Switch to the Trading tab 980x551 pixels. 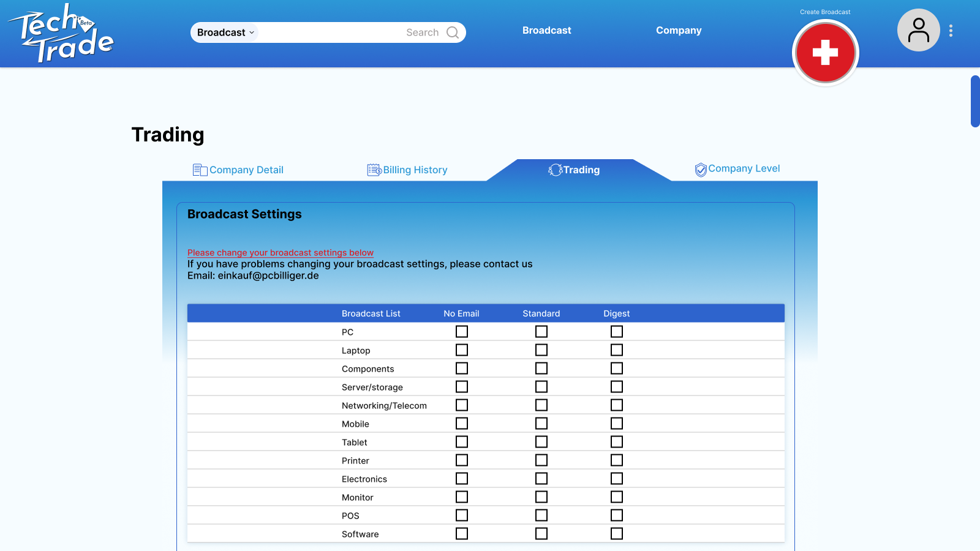[x=574, y=170]
